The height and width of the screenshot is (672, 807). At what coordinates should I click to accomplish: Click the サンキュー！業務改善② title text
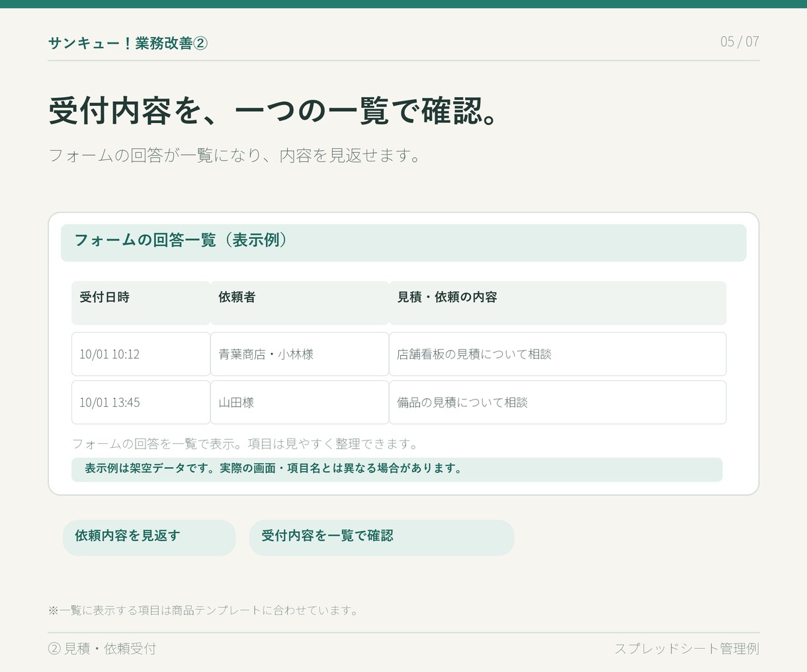pyautogui.click(x=128, y=43)
